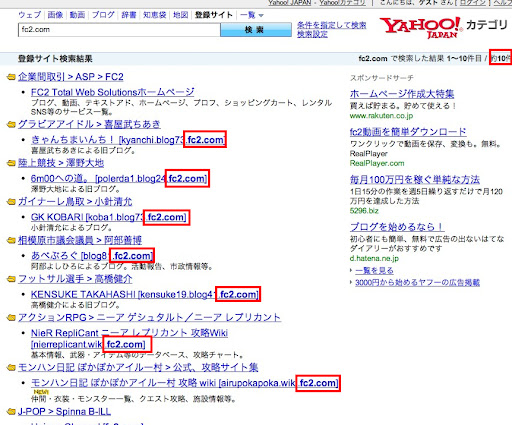
Task: Click description 小針清允によるブログ。
Action: 72,228
